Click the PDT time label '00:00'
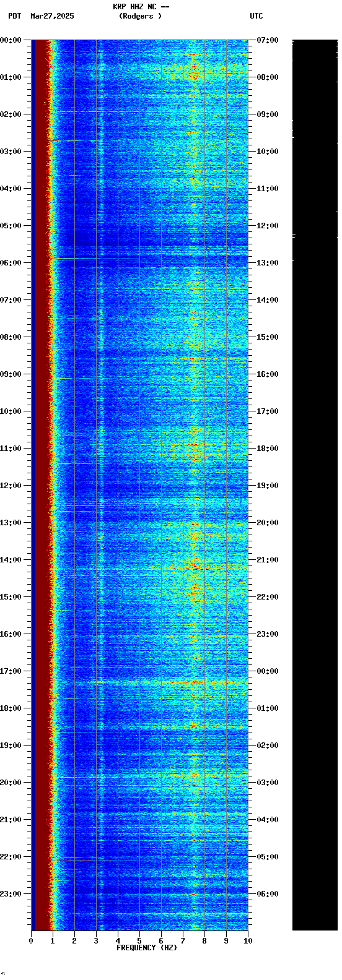The image size is (342, 980). (11, 40)
